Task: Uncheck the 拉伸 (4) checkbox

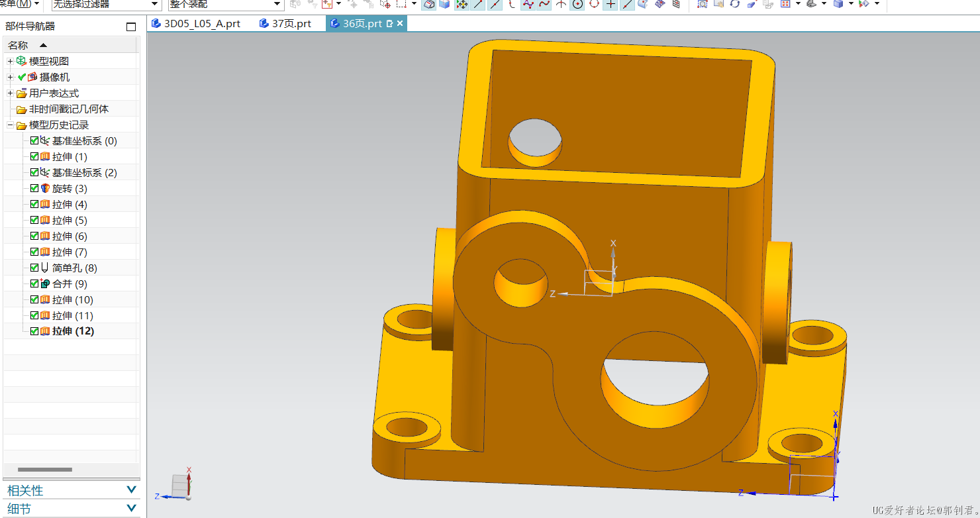Action: pos(34,204)
